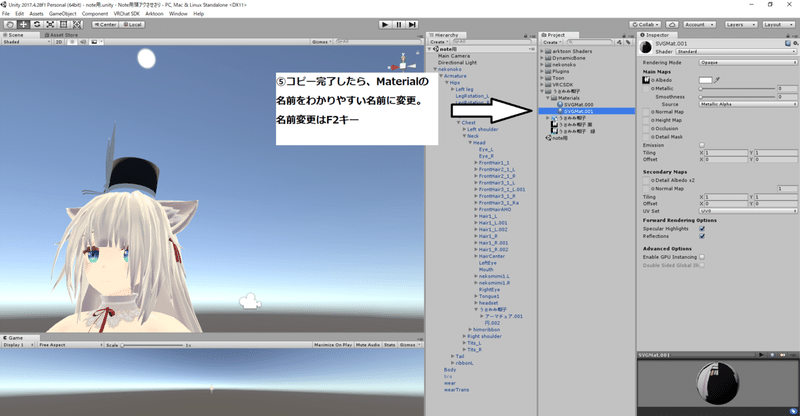Click the Hierarchy panel lock icon
The width and height of the screenshot is (800, 416).
[x=526, y=36]
